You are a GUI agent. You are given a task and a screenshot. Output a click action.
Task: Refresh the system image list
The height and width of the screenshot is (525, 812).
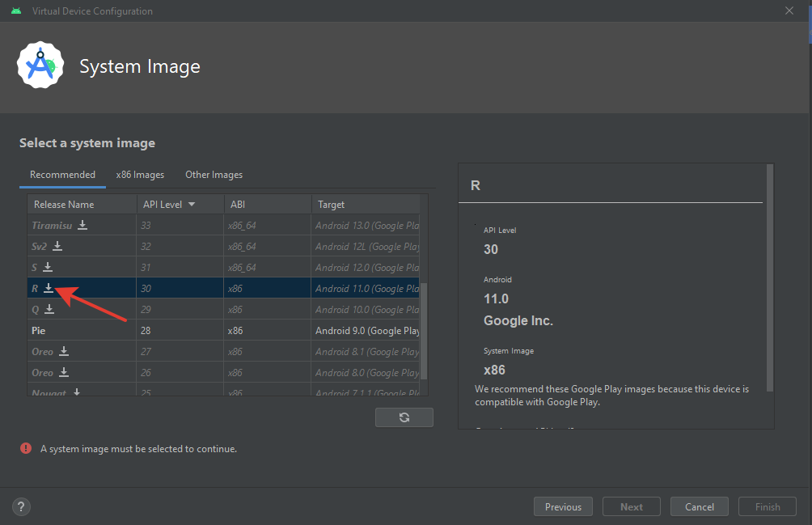404,417
